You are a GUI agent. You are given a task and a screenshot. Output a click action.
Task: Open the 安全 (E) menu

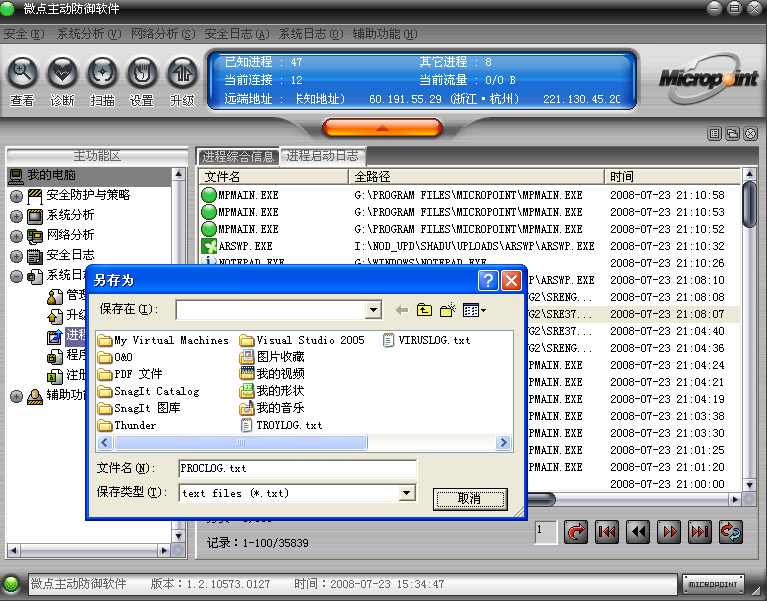[x=23, y=34]
